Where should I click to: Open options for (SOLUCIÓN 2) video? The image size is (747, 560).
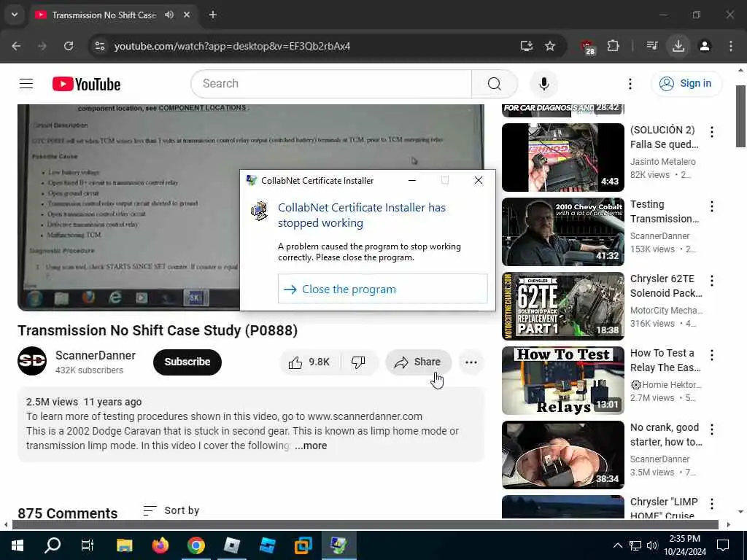[712, 132]
